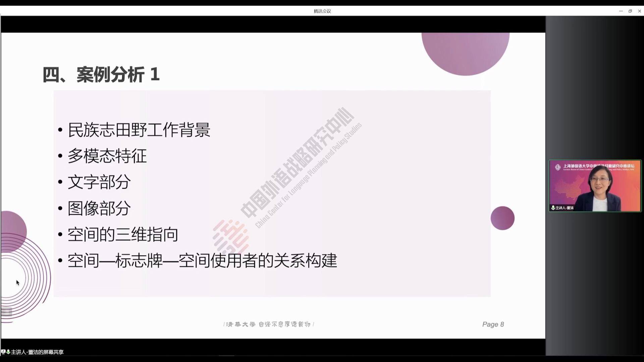The height and width of the screenshot is (362, 644).
Task: Click the 主讲人-董洁的屏幕共享 status text
Action: coord(37,352)
